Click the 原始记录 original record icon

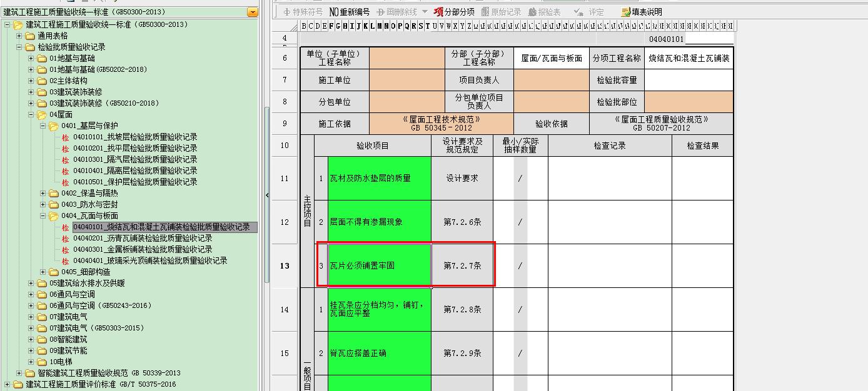click(x=486, y=12)
